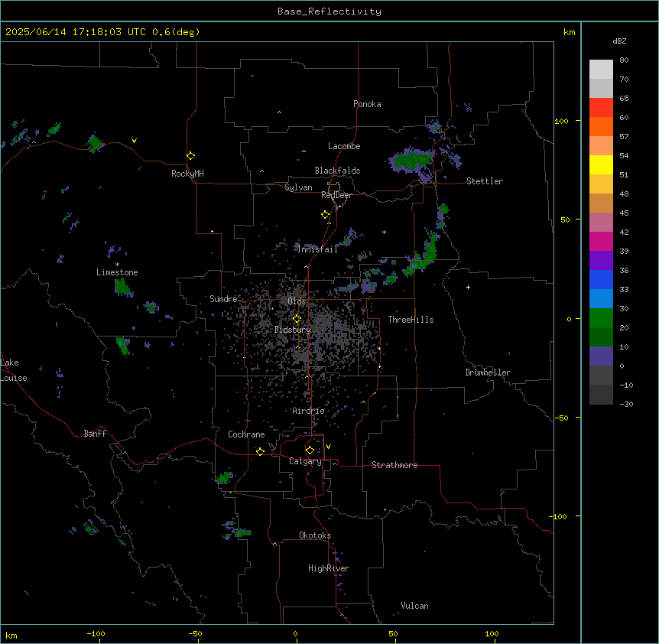Click the Limestone label
The width and height of the screenshot is (659, 644).
[117, 272]
